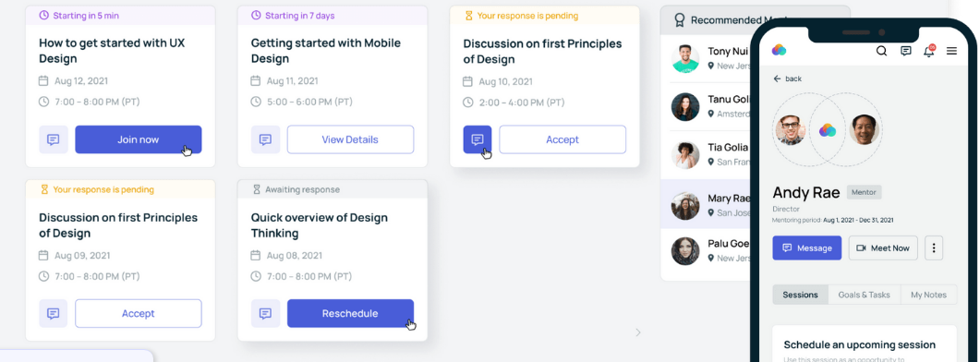The height and width of the screenshot is (362, 980).
Task: Go back using the back arrow link
Action: coord(787,78)
